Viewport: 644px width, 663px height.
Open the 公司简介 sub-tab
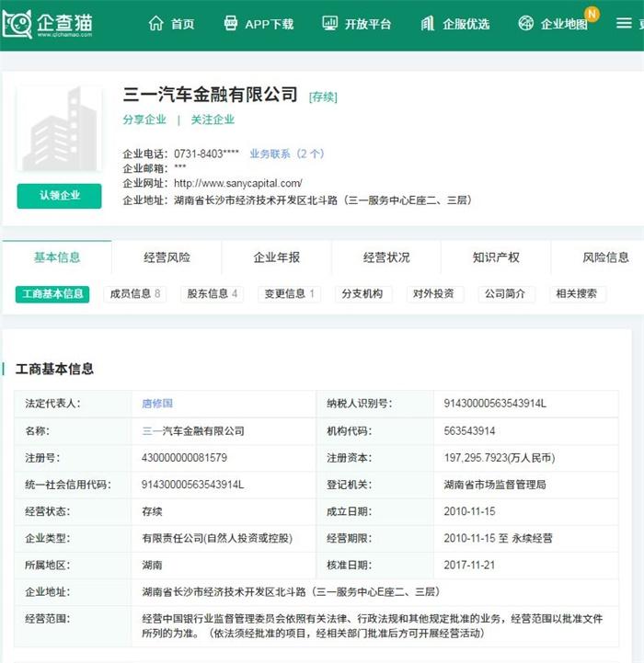[505, 294]
